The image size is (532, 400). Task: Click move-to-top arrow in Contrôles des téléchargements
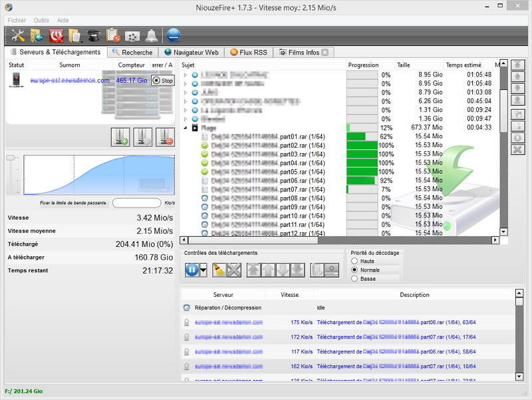click(x=253, y=270)
